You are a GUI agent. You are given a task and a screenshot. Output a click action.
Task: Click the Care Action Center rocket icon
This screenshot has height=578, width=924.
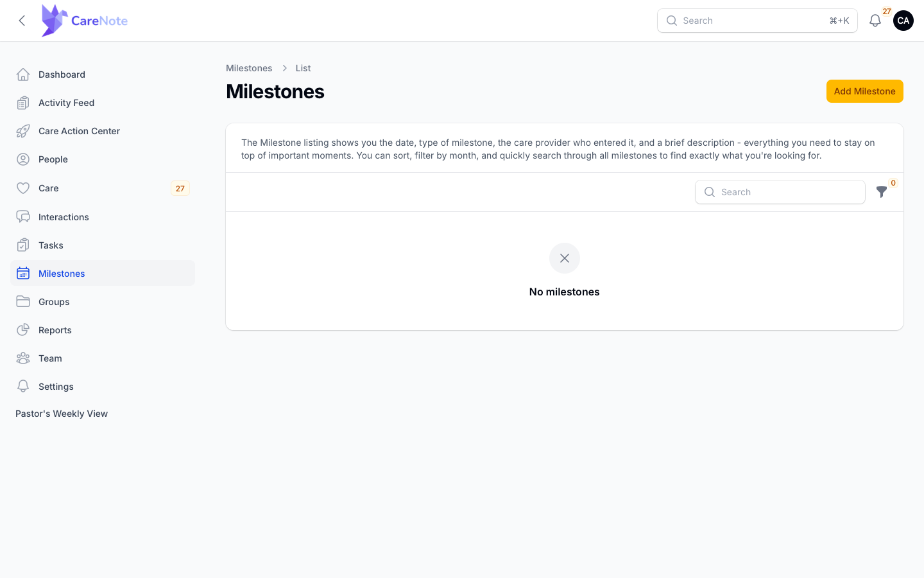click(x=23, y=131)
